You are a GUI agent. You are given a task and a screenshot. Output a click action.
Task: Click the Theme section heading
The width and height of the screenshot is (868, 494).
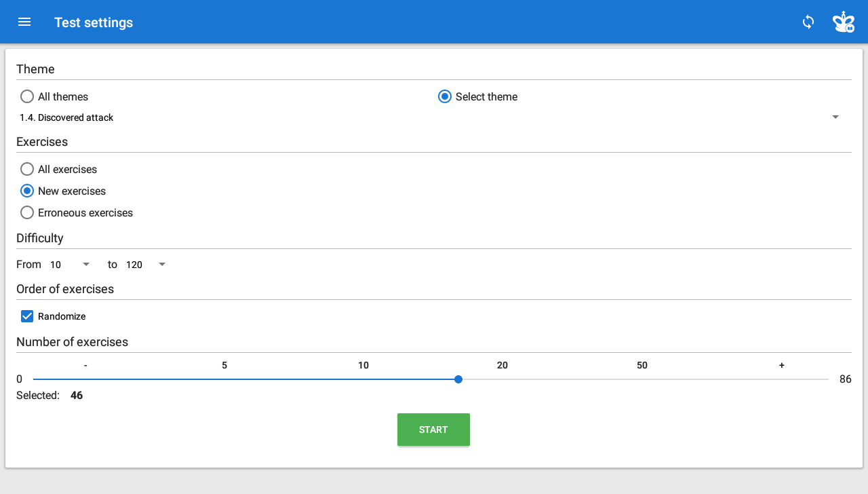pos(35,69)
